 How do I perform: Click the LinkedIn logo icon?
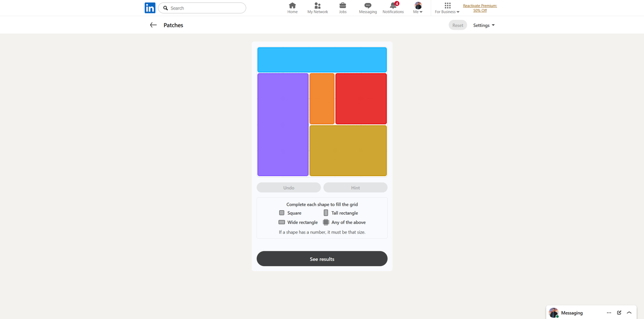[x=150, y=8]
